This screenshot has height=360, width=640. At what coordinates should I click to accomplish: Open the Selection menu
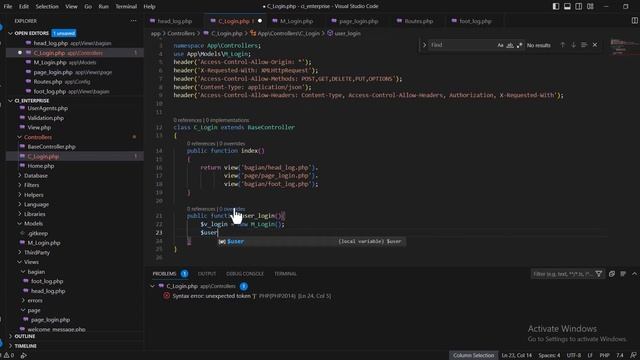[47, 7]
